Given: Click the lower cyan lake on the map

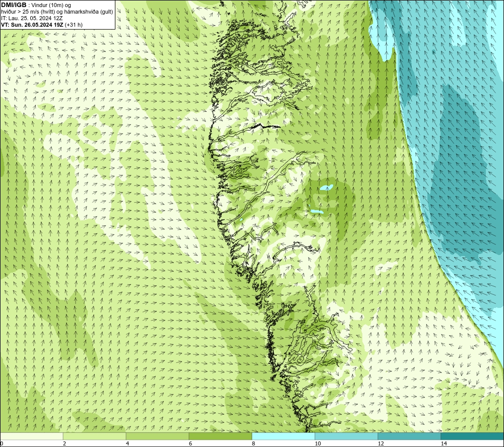Looking at the screenshot, I should tap(316, 211).
